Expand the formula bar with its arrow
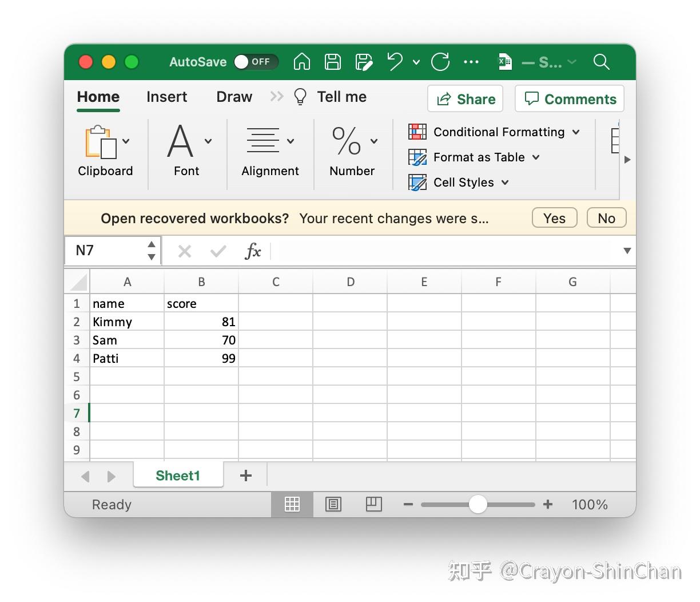The width and height of the screenshot is (700, 602). tap(627, 251)
